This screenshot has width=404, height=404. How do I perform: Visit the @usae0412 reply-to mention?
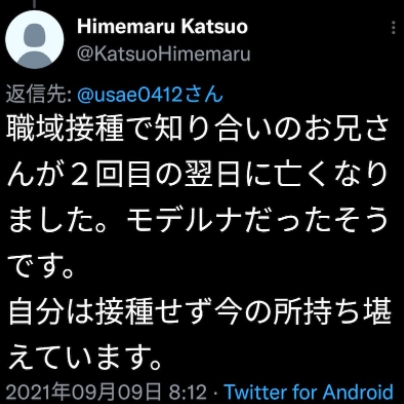coord(130,95)
